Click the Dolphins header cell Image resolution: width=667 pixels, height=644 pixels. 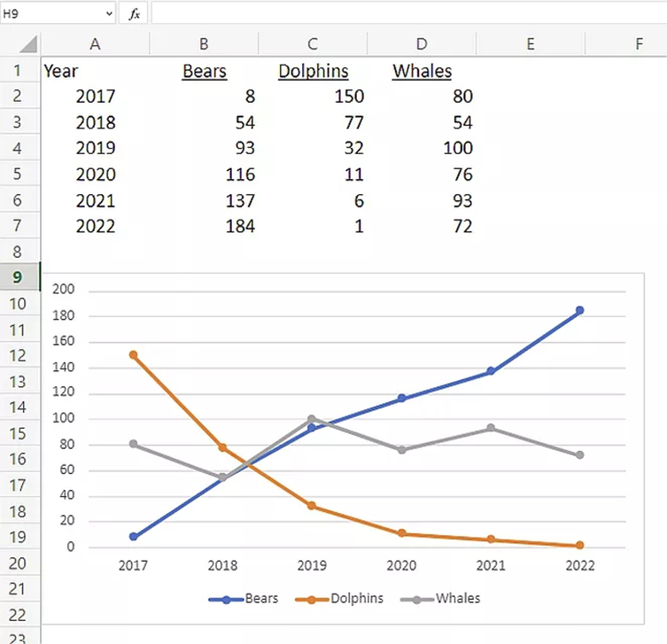pos(313,71)
